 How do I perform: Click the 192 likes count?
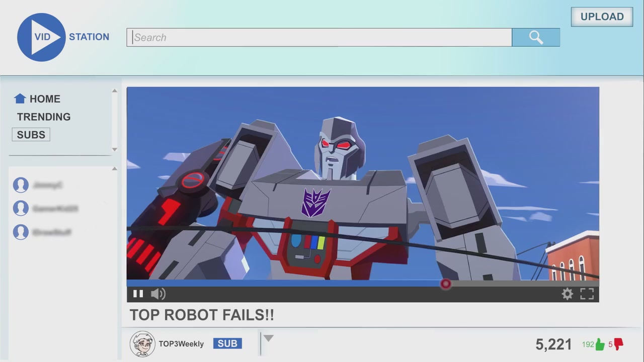pyautogui.click(x=588, y=344)
